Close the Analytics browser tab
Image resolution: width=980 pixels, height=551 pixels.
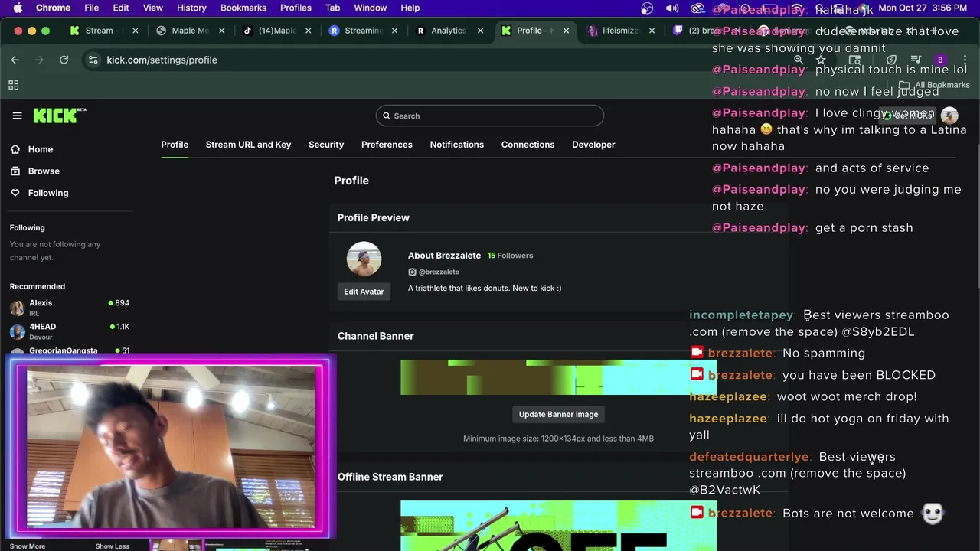481,31
